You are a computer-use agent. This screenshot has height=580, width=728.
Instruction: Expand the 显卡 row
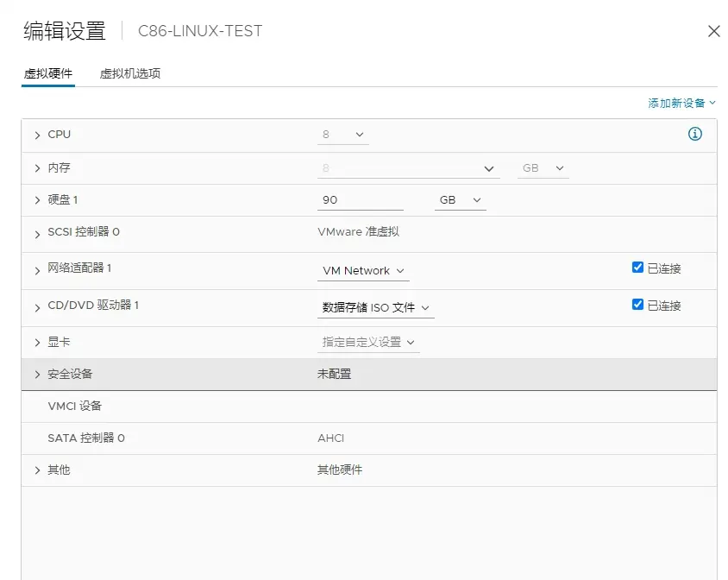pyautogui.click(x=37, y=343)
